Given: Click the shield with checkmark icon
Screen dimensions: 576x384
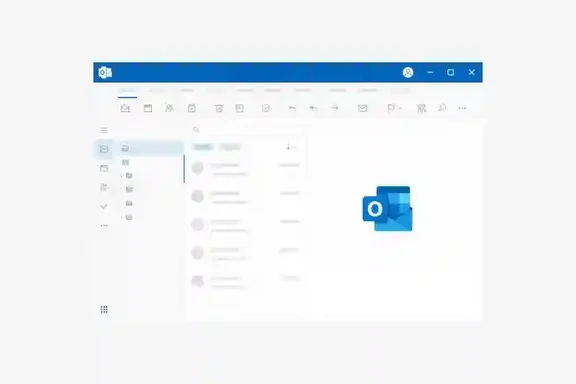Looking at the screenshot, I should tap(266, 108).
